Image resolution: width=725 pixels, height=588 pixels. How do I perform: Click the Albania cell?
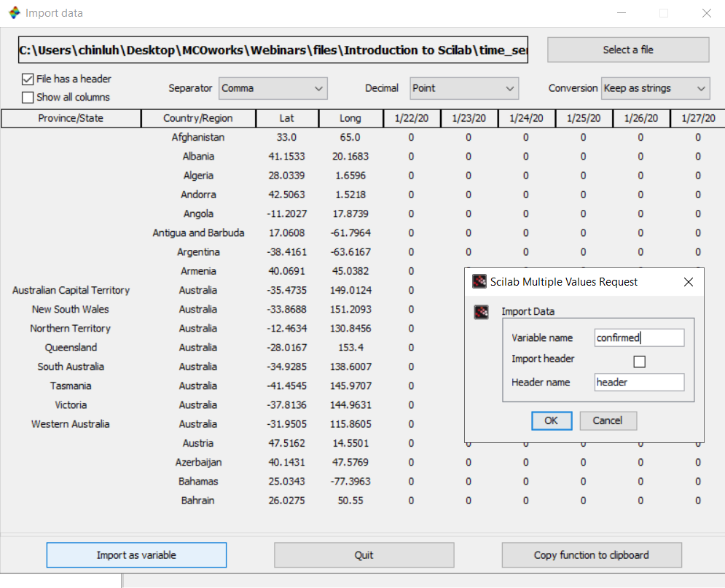coord(198,156)
